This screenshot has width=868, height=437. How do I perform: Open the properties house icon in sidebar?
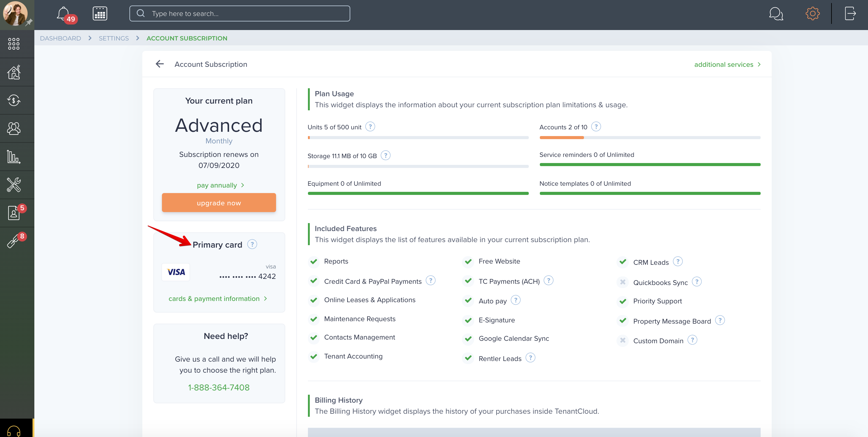[14, 72]
